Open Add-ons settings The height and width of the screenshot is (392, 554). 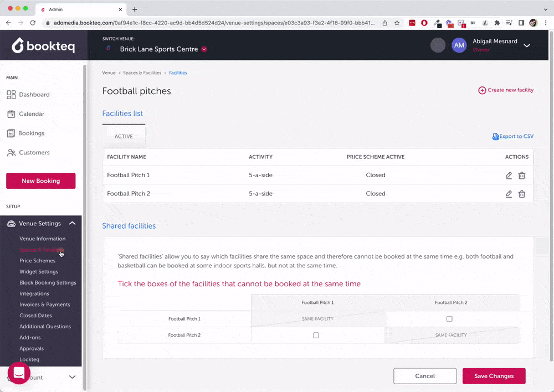click(x=30, y=337)
